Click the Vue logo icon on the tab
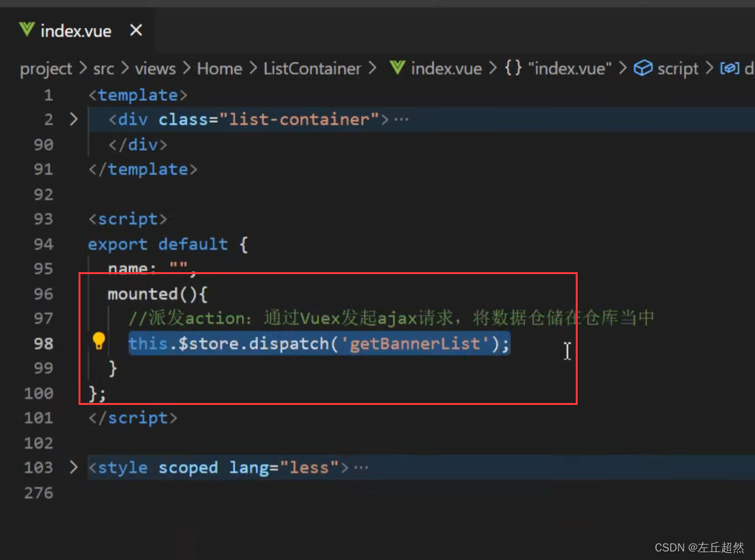This screenshot has width=755, height=560. tap(27, 30)
